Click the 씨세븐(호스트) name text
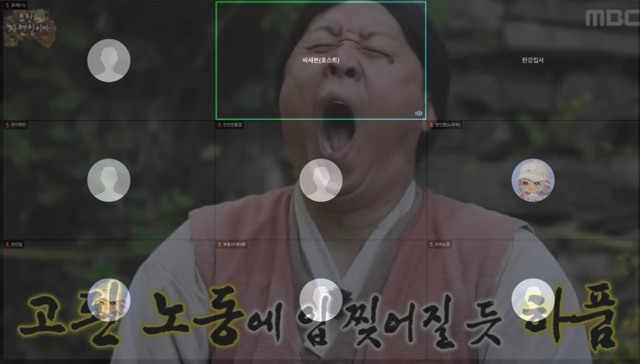 point(321,60)
